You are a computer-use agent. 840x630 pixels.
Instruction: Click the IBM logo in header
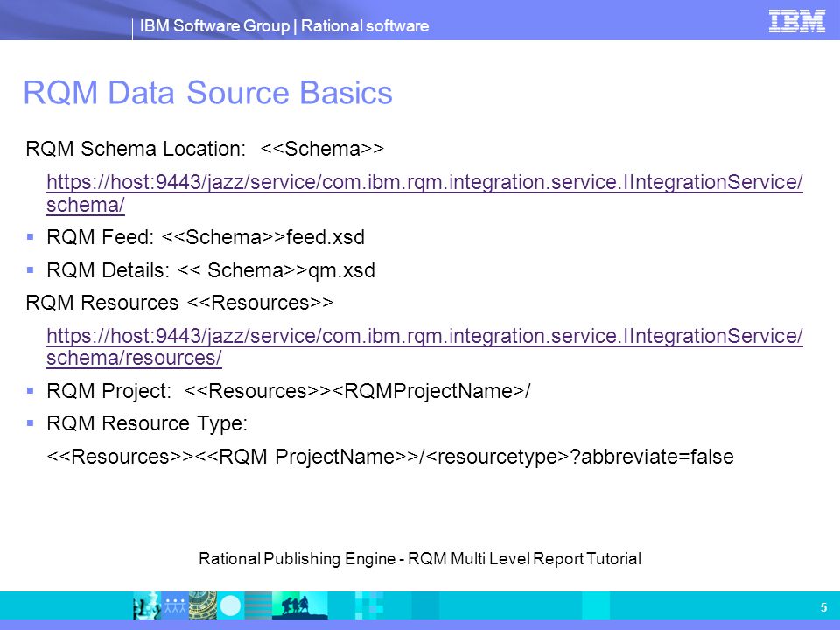click(796, 21)
